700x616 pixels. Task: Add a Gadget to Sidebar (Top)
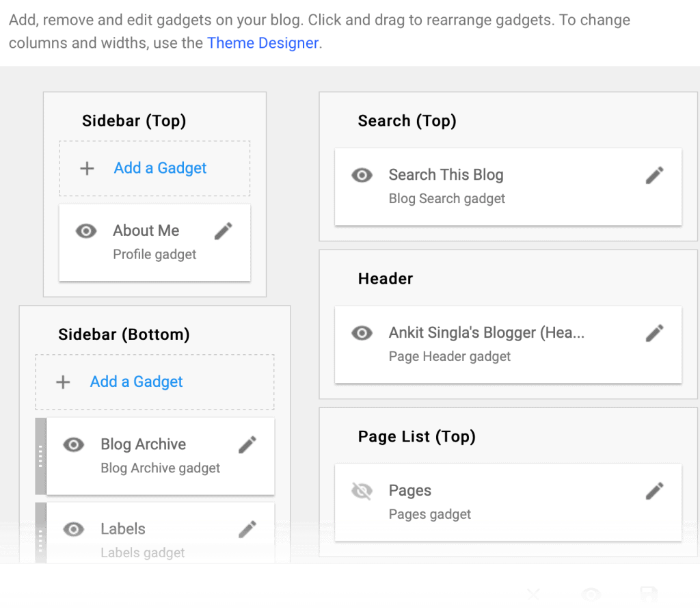pyautogui.click(x=159, y=168)
